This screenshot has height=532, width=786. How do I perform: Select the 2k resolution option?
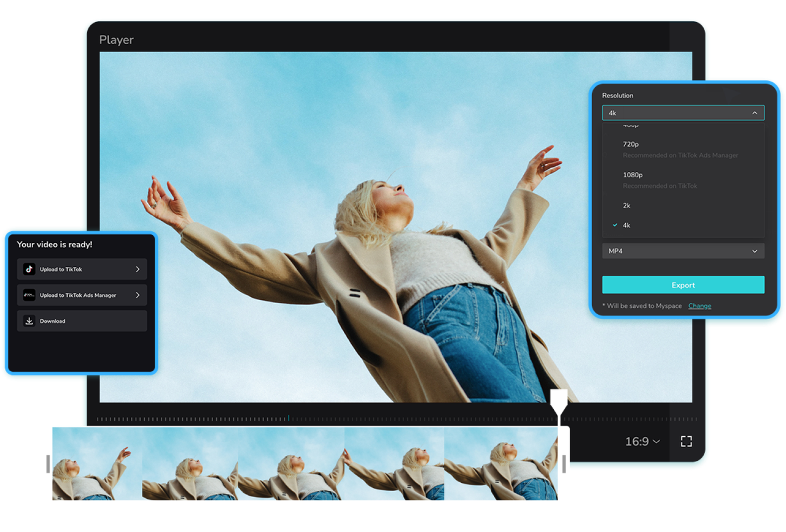[x=626, y=206]
